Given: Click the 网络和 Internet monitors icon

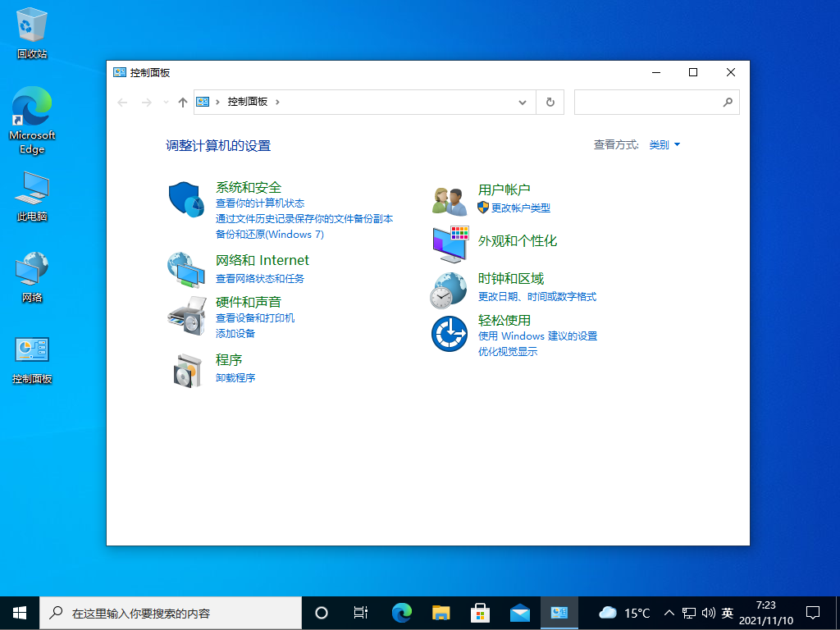Looking at the screenshot, I should (185, 269).
